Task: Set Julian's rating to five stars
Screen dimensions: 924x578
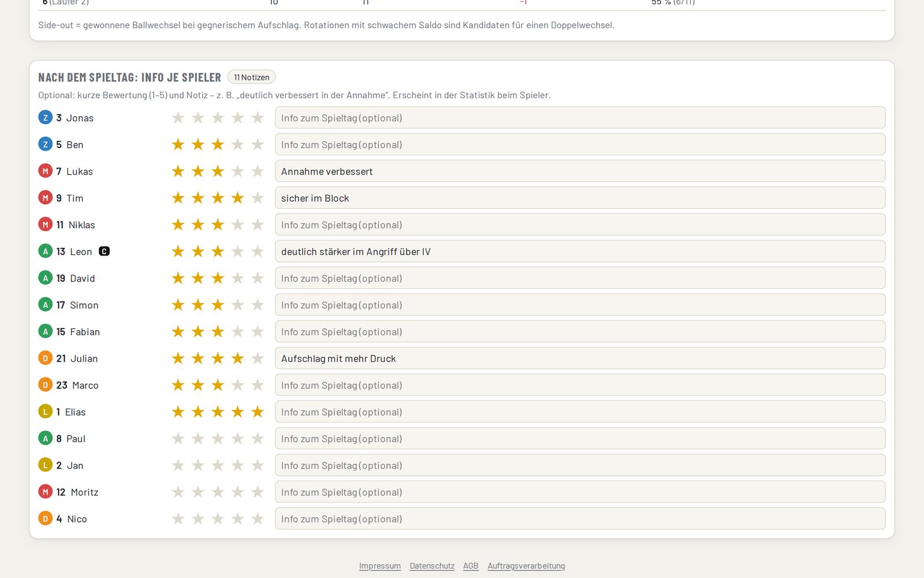Action: point(258,358)
